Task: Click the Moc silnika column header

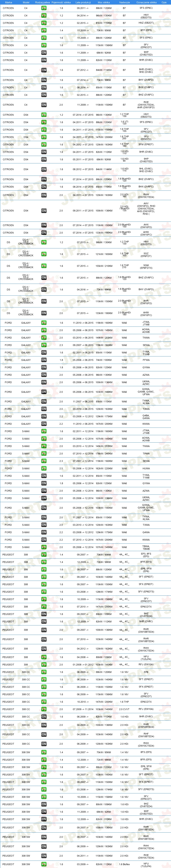Action: click(104, 2)
